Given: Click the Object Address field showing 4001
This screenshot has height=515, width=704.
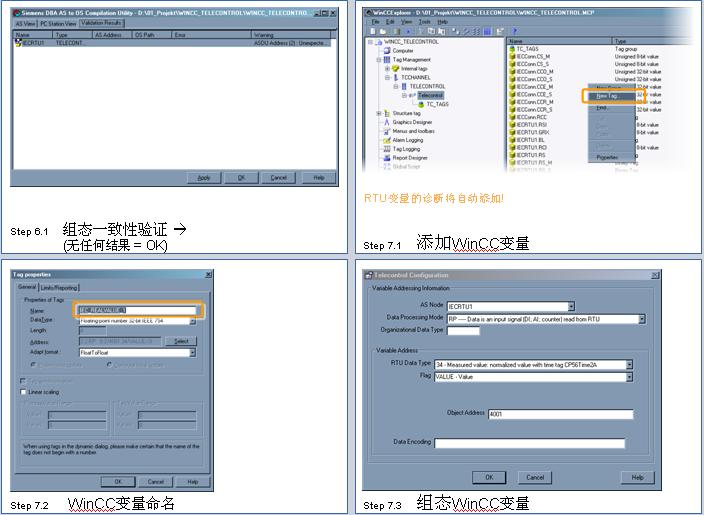Looking at the screenshot, I should point(560,414).
